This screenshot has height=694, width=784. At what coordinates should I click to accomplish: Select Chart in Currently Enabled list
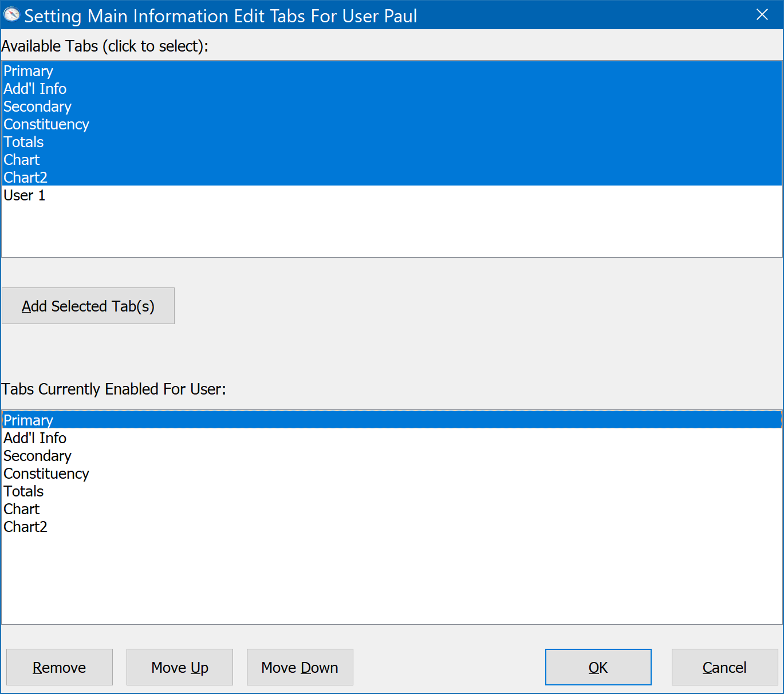392,509
